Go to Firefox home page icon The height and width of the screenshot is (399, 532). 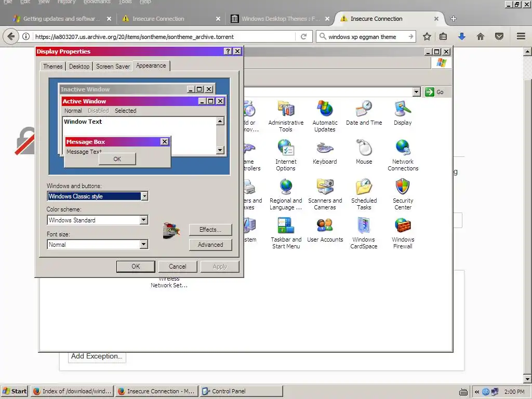[x=481, y=36]
